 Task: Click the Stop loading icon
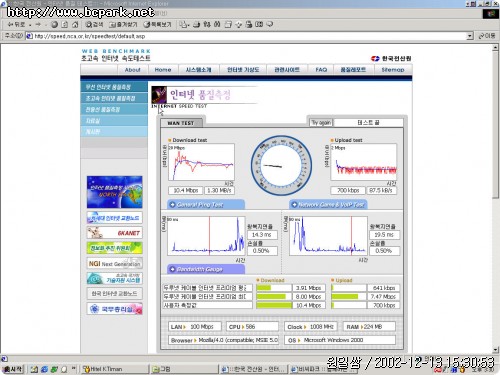[x=54, y=24]
